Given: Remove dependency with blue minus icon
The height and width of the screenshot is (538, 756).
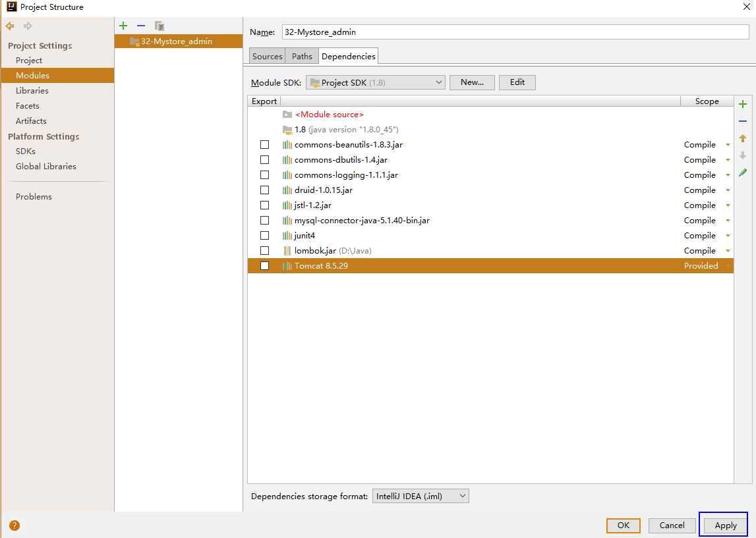Looking at the screenshot, I should [x=743, y=121].
